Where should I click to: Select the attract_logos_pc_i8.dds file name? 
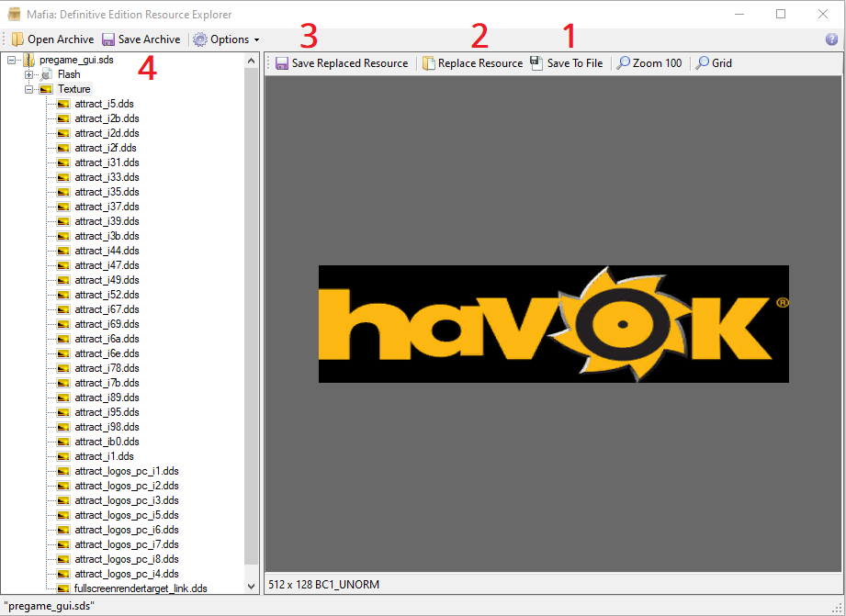tap(127, 559)
